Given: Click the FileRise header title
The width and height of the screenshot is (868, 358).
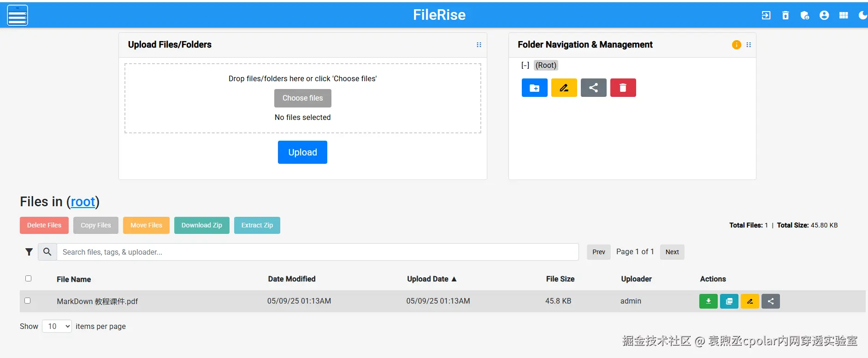Looking at the screenshot, I should pyautogui.click(x=439, y=15).
